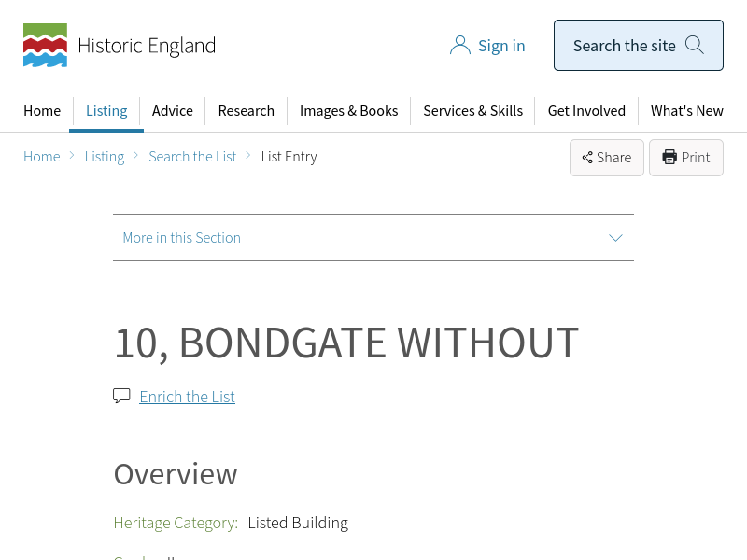Click the magnifying glass search icon
747x560 pixels.
coord(695,45)
